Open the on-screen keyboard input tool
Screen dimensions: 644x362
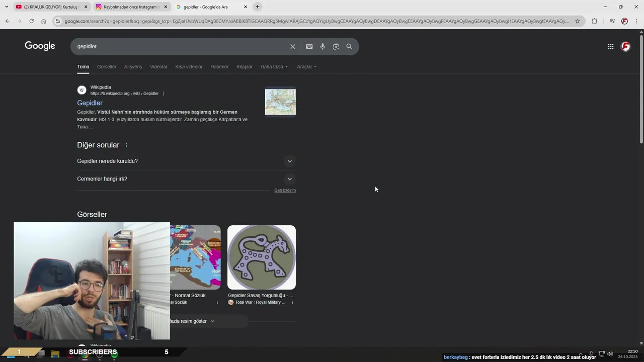(x=309, y=47)
